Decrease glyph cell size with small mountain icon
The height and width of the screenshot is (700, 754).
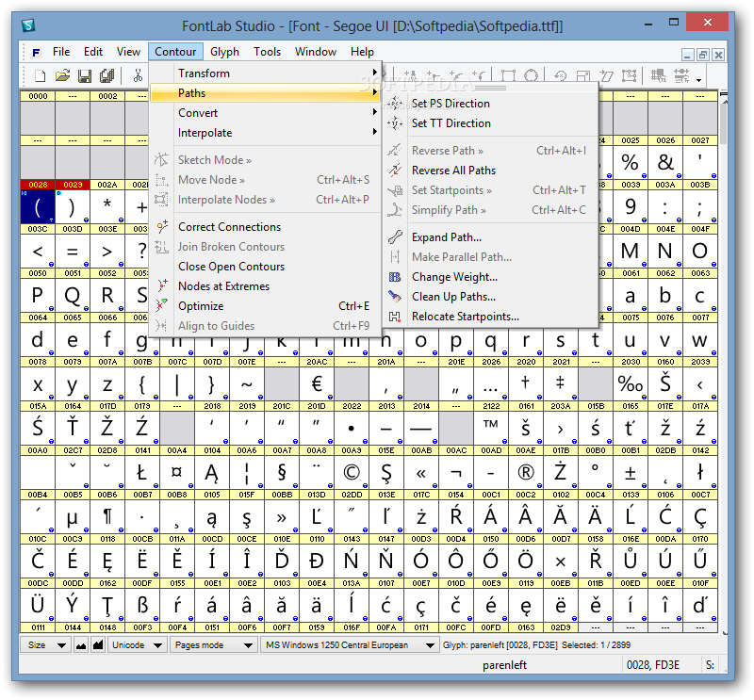pos(81,645)
